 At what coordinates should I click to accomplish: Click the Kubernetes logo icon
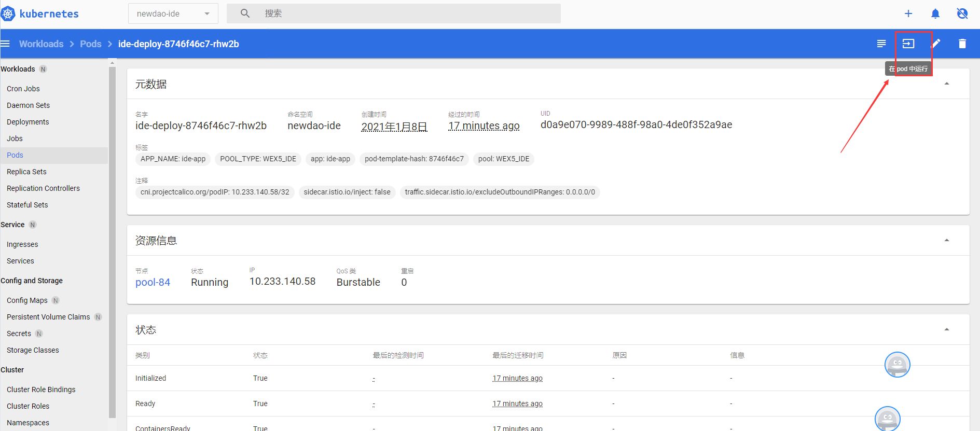point(8,13)
